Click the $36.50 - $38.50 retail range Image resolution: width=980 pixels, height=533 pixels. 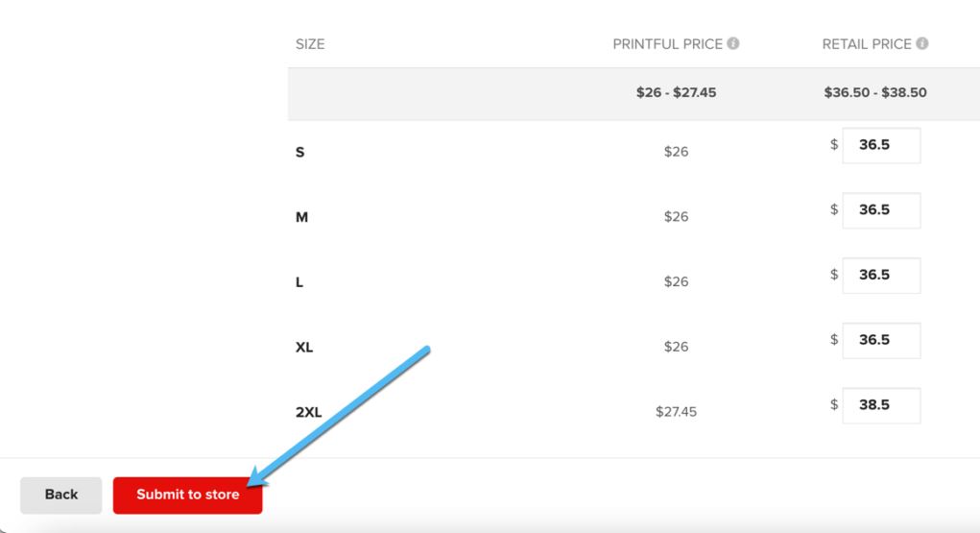click(x=875, y=92)
